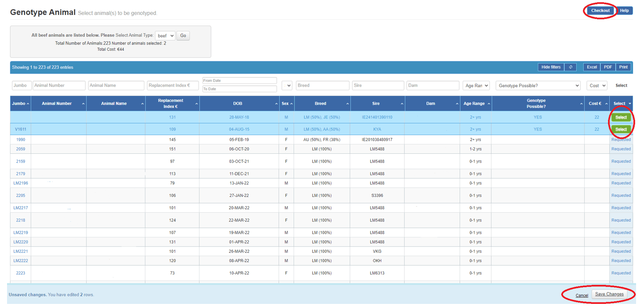This screenshot has width=644, height=307.
Task: Focus the Jumbo filter field
Action: [x=22, y=85]
